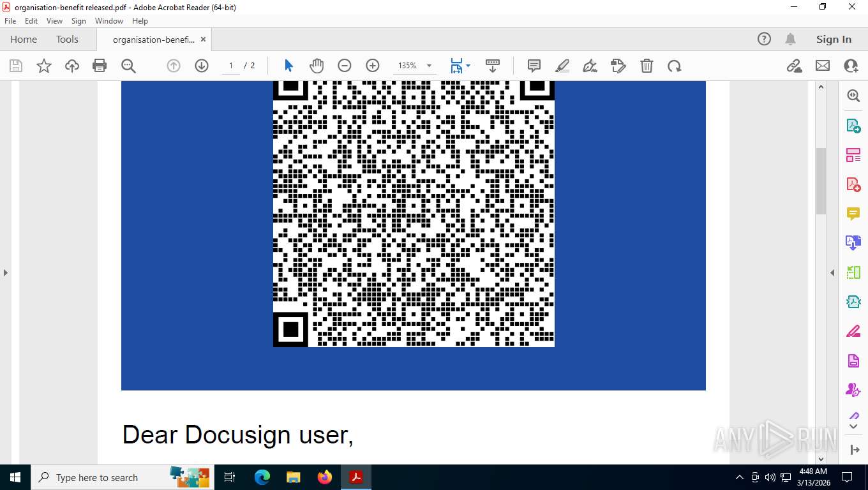This screenshot has width=868, height=490.
Task: Select the Highlight text tool
Action: pos(562,66)
